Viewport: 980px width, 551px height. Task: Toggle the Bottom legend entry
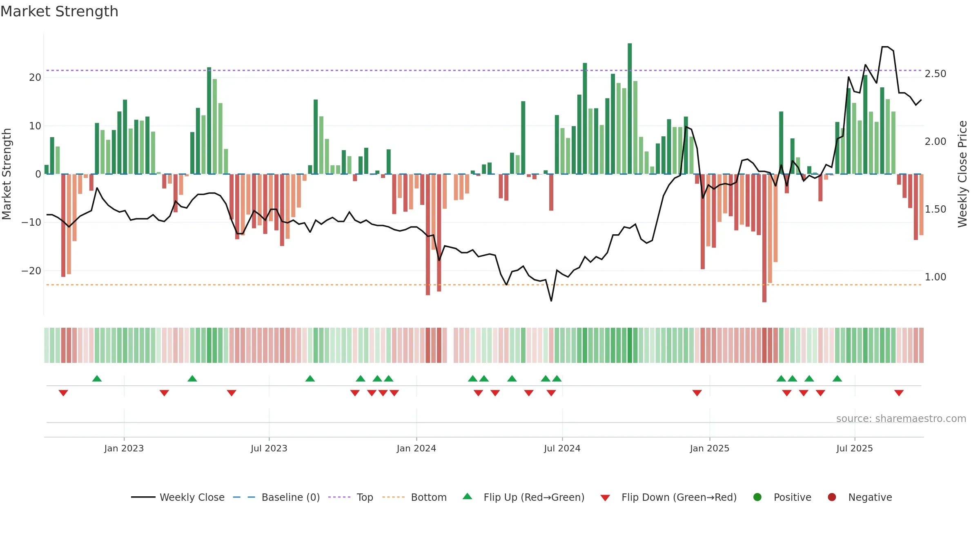414,497
